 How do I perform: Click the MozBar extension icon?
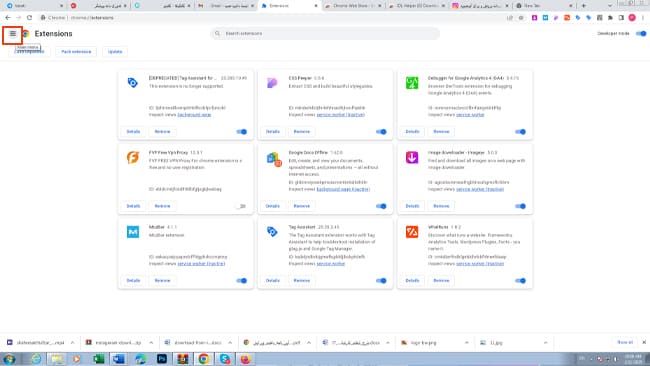[133, 232]
